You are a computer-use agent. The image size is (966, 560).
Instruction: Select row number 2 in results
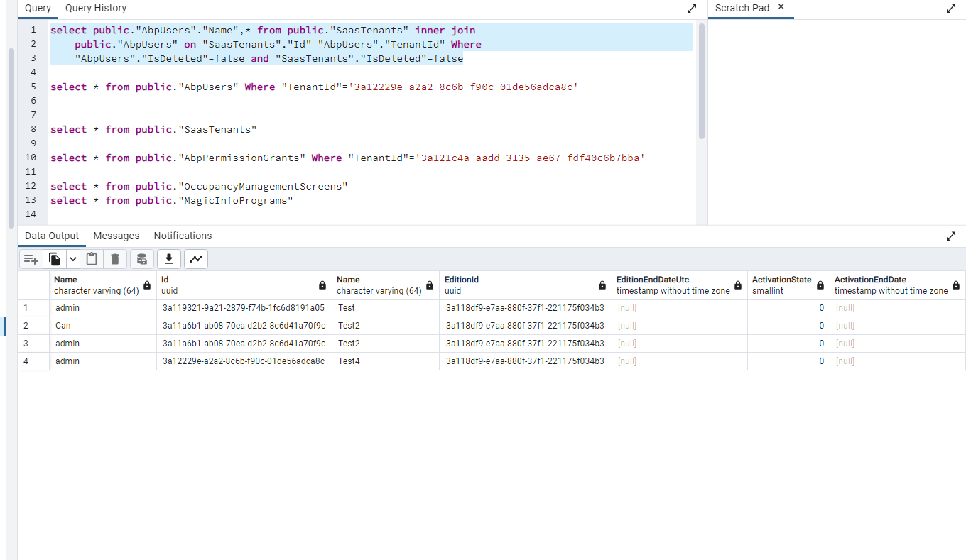point(26,326)
